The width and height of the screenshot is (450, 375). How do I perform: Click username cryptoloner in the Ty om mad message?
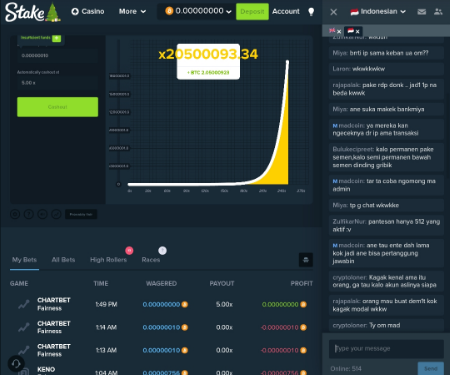click(x=350, y=325)
